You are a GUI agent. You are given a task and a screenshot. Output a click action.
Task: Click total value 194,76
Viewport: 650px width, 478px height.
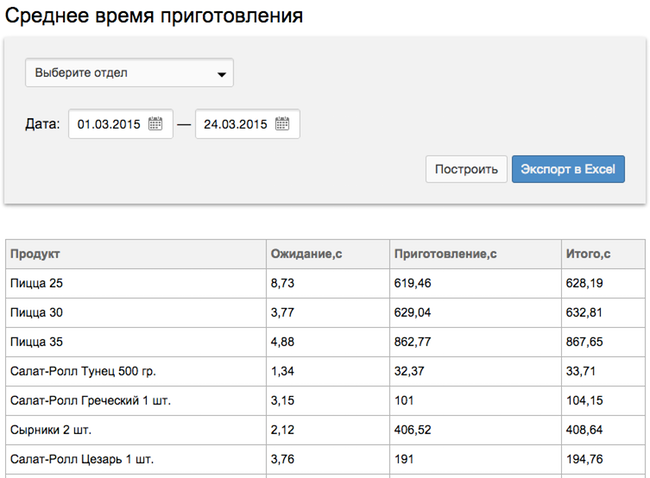pyautogui.click(x=584, y=459)
